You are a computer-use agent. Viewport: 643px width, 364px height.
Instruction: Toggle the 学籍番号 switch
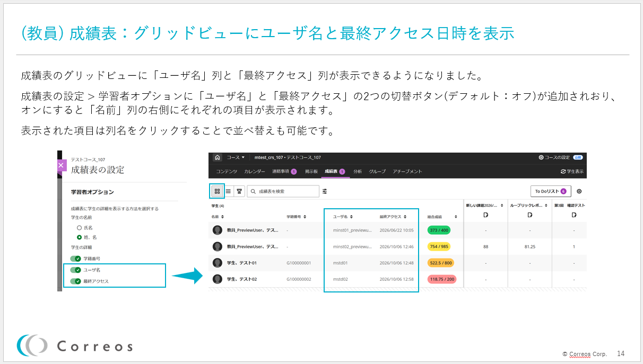coord(76,259)
